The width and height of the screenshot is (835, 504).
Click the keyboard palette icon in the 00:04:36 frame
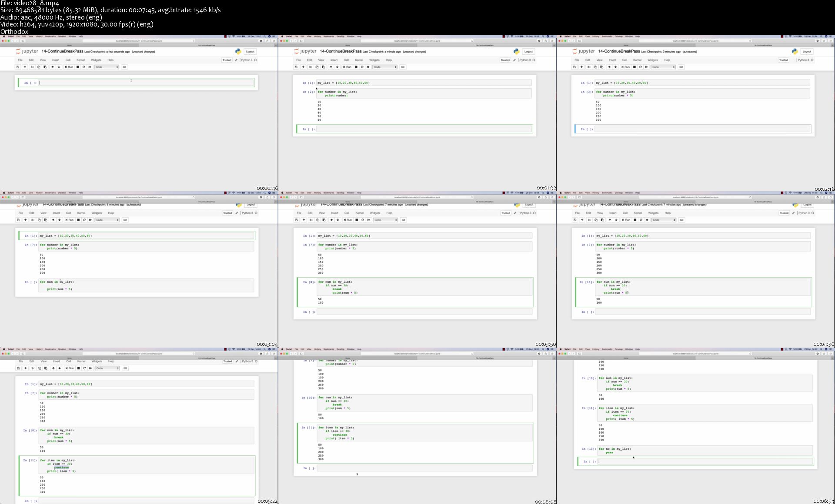[x=681, y=220]
